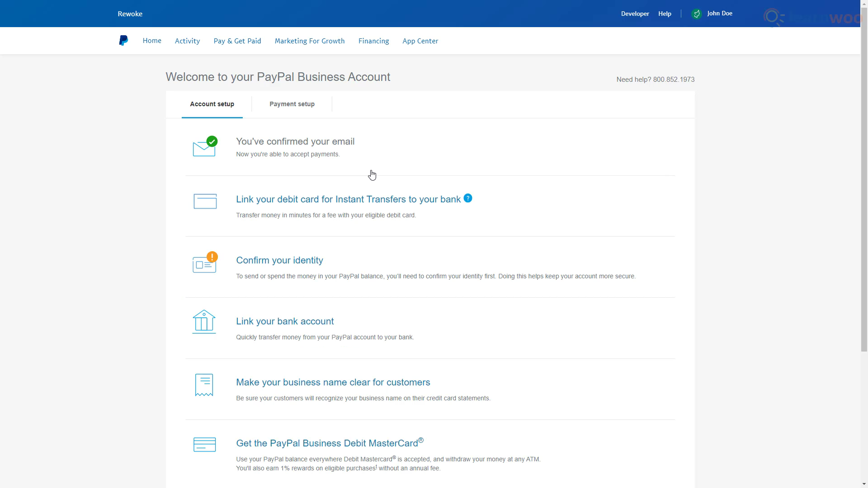The image size is (868, 488).
Task: Open Get the PayPal Business Debit MasterCard link
Action: click(x=330, y=443)
